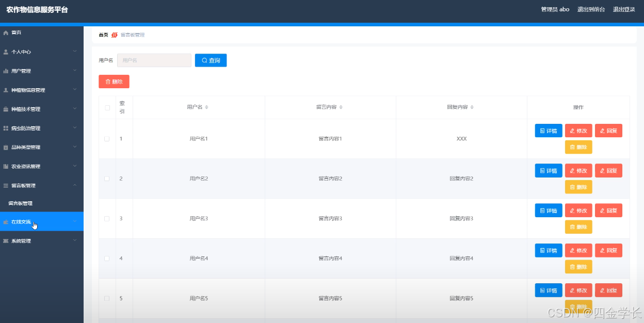Click the person icon beside 个人中心
The width and height of the screenshot is (644, 323).
(x=6, y=52)
